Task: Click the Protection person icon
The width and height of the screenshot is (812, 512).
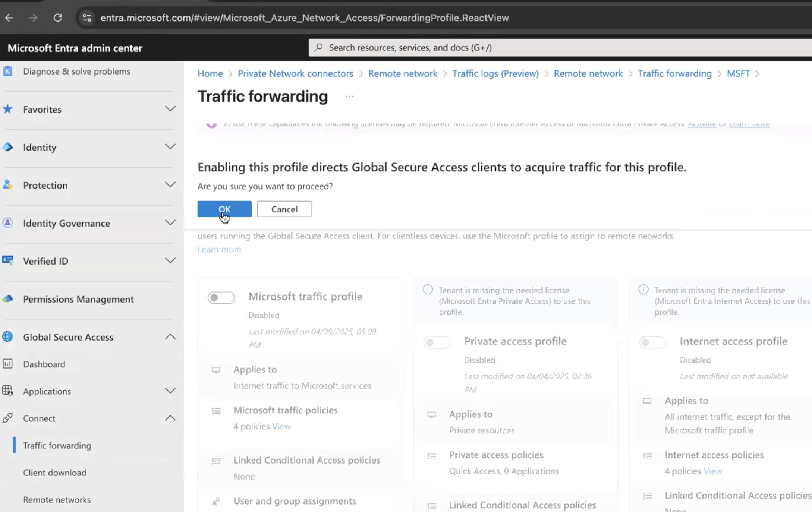Action: 8,185
